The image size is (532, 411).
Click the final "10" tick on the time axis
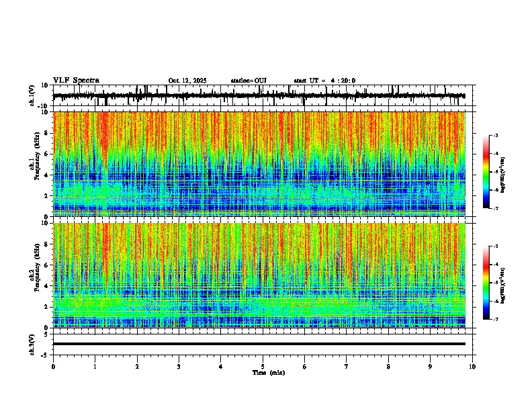[x=472, y=367]
